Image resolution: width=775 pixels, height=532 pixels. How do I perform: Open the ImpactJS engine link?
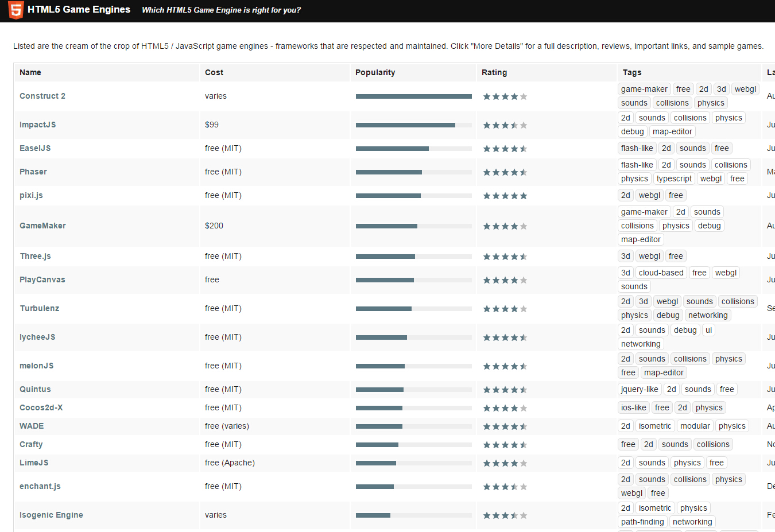(38, 125)
